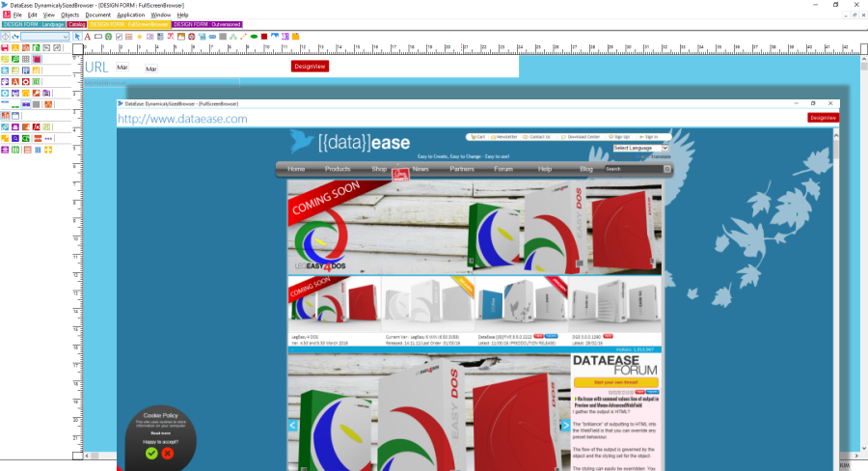
Task: Toggle the gray grid display icon
Action: pos(25,59)
